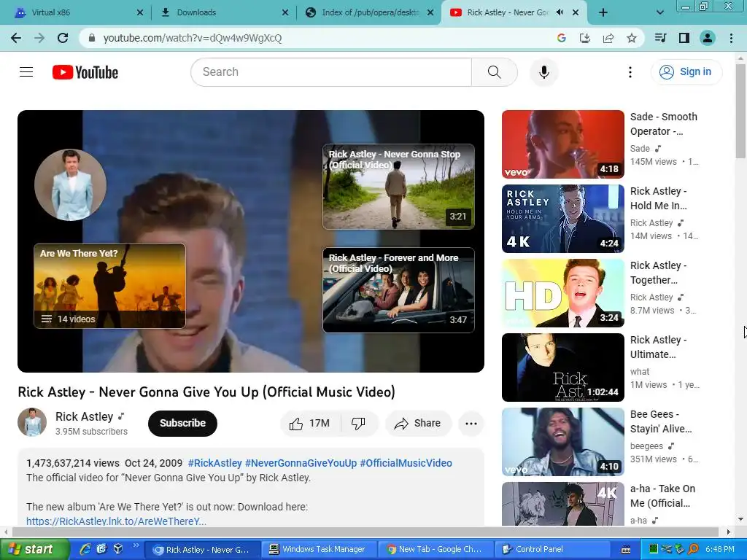This screenshot has height=560, width=747.
Task: Switch to Windows Task Manager taskbar button
Action: tap(318, 549)
